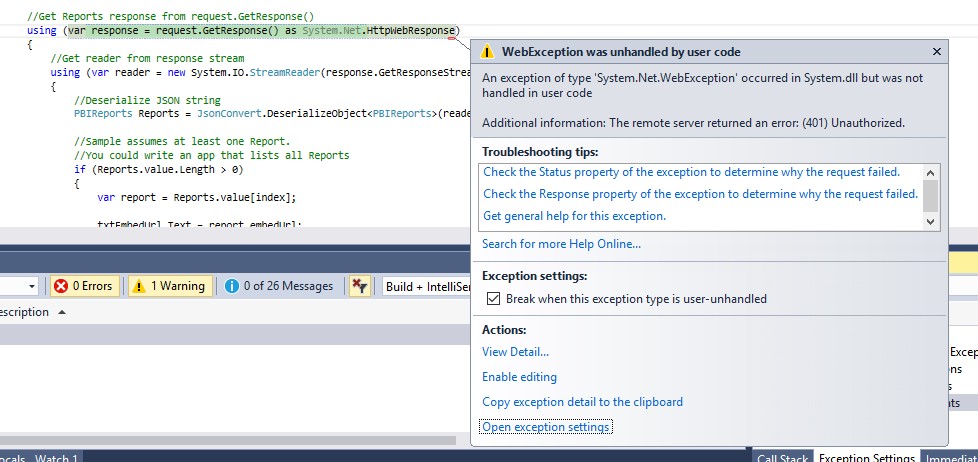Select the Exception Settings tab
This screenshot has height=462, width=978.
866,458
